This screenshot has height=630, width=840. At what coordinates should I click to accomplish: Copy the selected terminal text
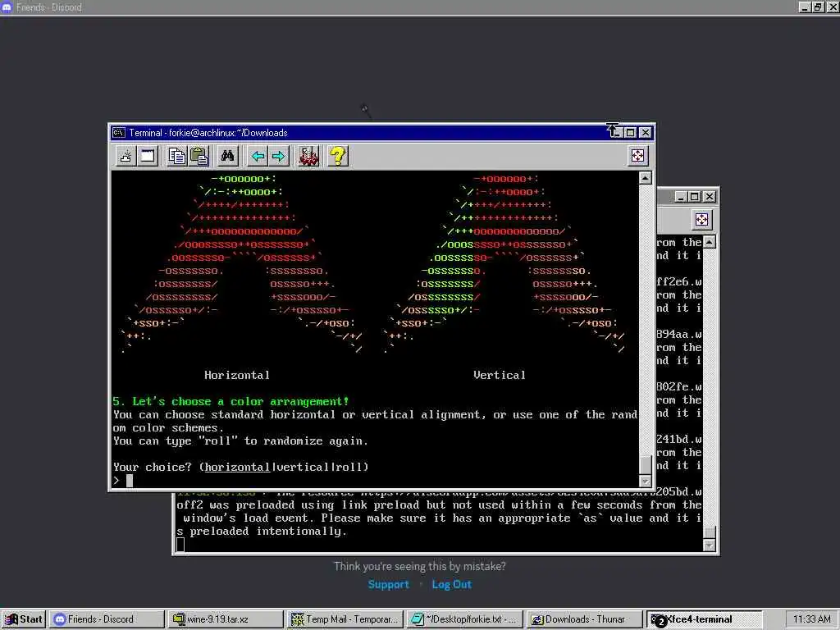click(177, 157)
